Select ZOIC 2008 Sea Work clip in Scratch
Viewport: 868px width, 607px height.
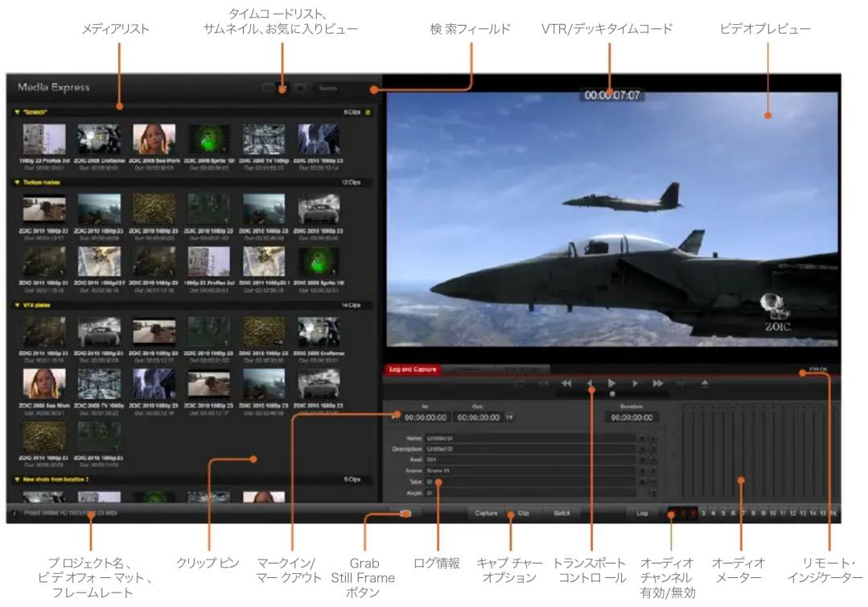(154, 139)
